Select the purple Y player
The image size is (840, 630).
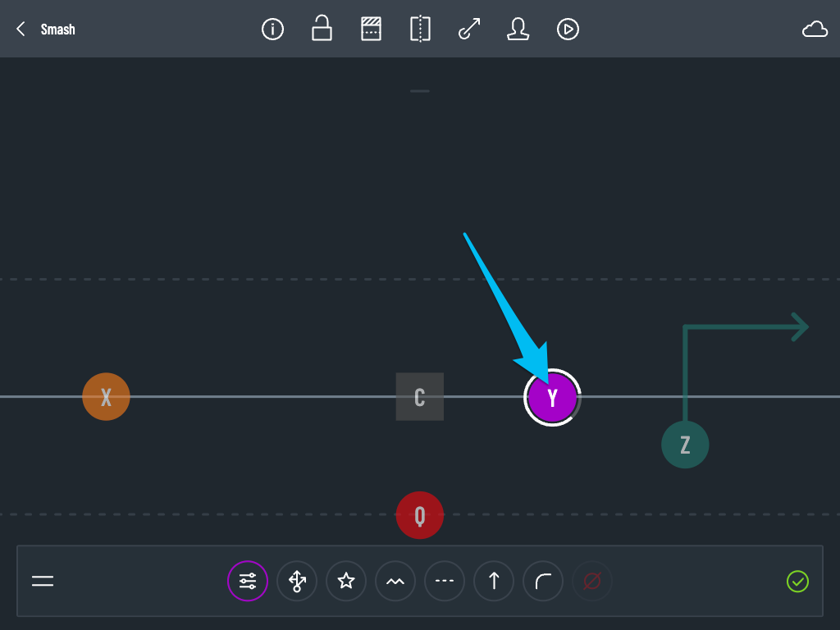click(x=552, y=398)
